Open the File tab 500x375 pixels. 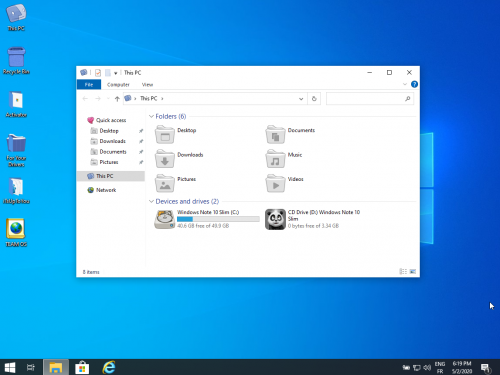[89, 85]
